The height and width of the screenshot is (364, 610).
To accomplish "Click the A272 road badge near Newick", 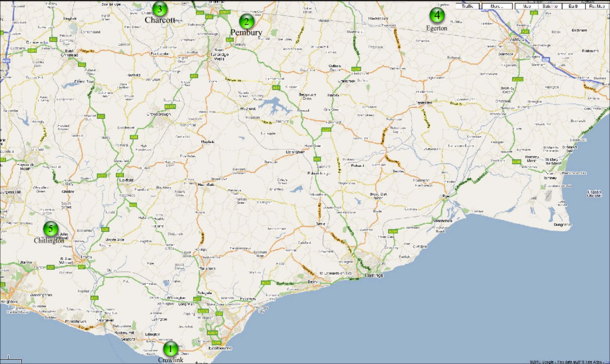I will tap(102, 176).
